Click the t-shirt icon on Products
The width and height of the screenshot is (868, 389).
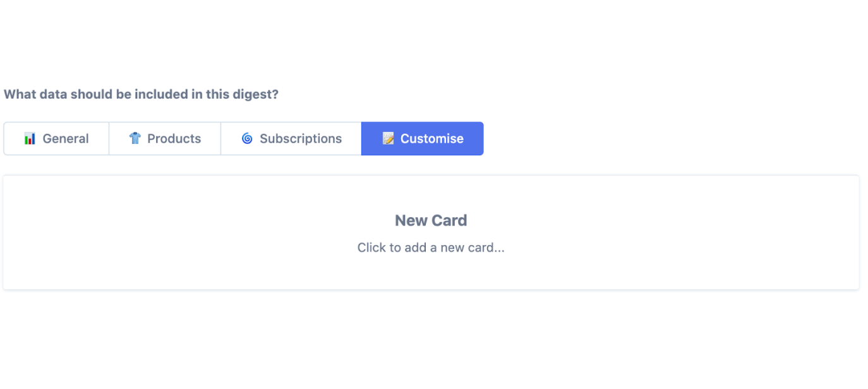pos(135,139)
